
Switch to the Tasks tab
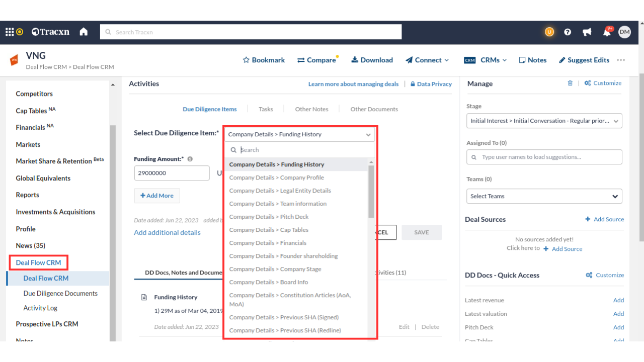click(266, 109)
